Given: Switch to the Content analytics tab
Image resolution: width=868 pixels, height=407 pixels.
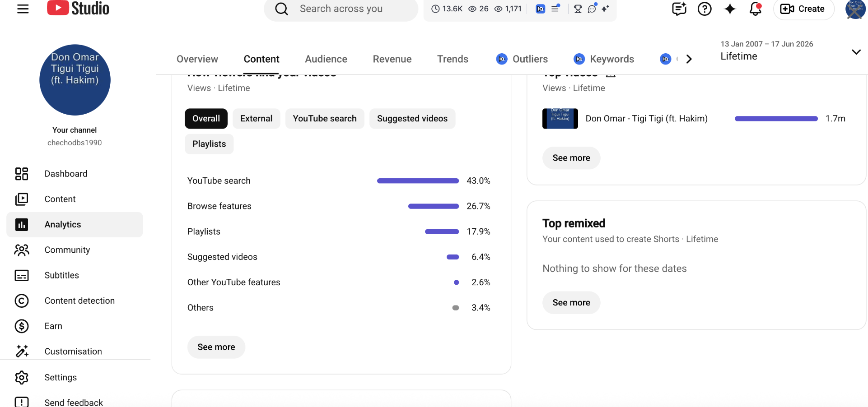Looking at the screenshot, I should tap(261, 59).
